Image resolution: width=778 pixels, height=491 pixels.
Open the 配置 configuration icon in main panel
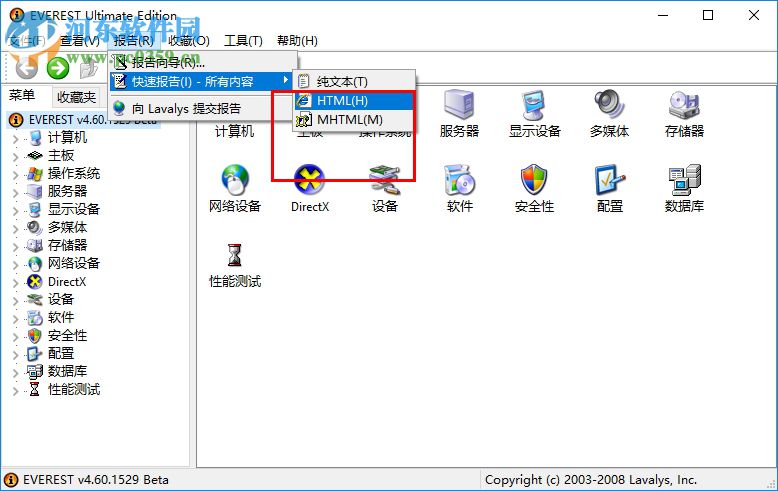click(609, 180)
